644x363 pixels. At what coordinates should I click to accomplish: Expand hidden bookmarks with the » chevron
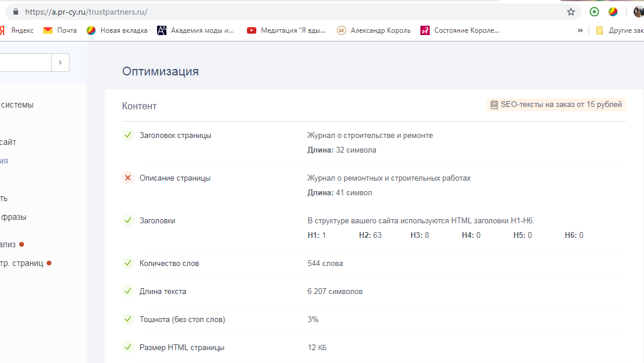coord(580,30)
